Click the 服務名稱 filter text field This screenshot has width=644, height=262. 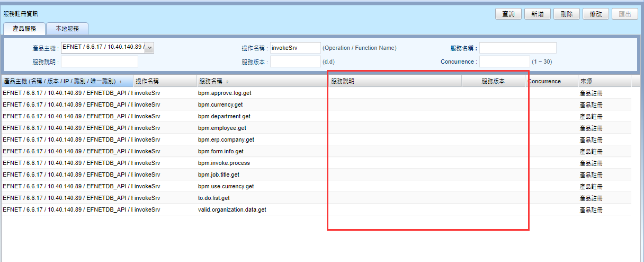pos(517,48)
